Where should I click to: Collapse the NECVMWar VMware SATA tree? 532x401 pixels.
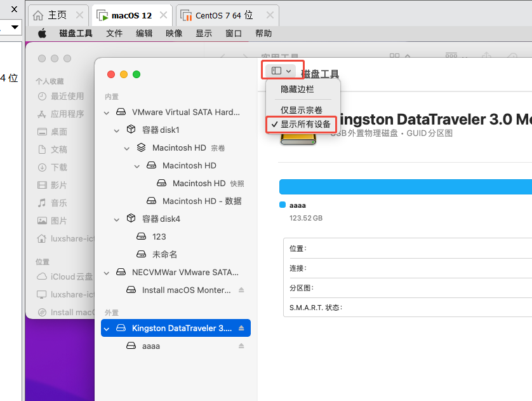click(107, 273)
